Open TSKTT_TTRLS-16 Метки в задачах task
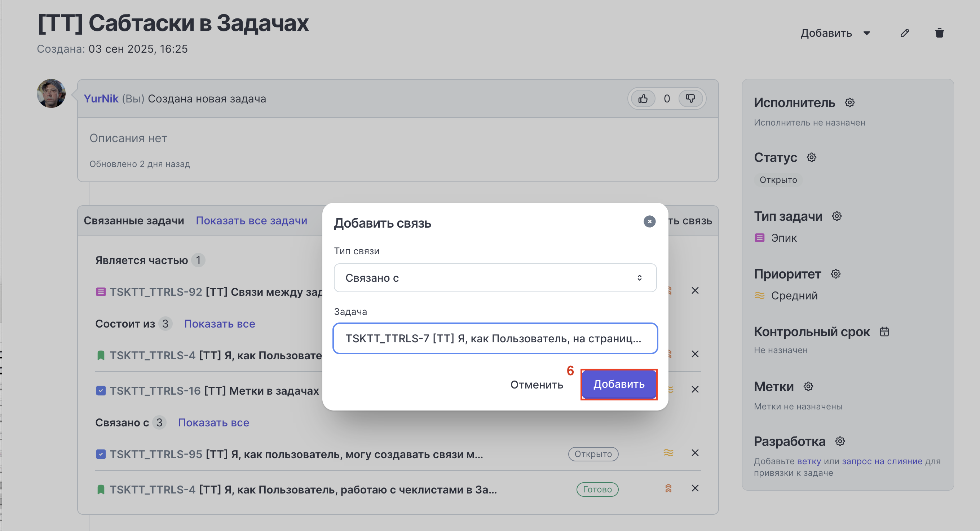Screen dimensions: 980x531 214,391
